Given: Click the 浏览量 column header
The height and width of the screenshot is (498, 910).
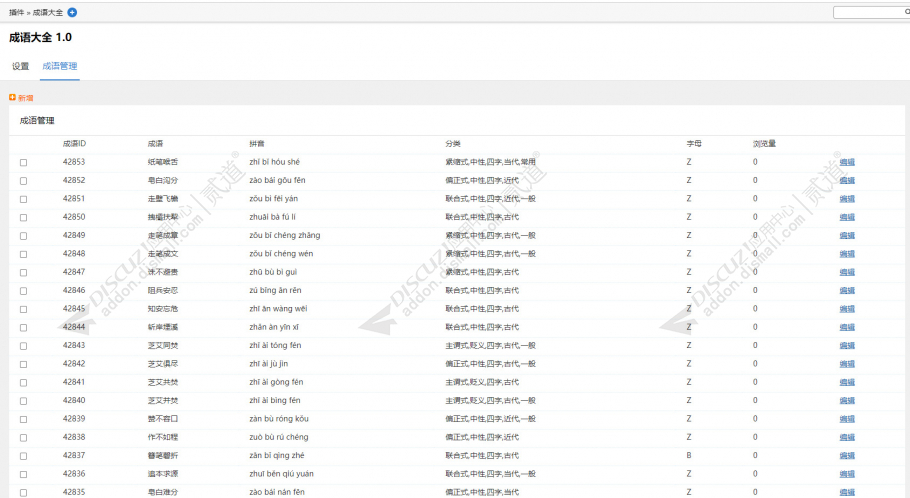Looking at the screenshot, I should 764,143.
